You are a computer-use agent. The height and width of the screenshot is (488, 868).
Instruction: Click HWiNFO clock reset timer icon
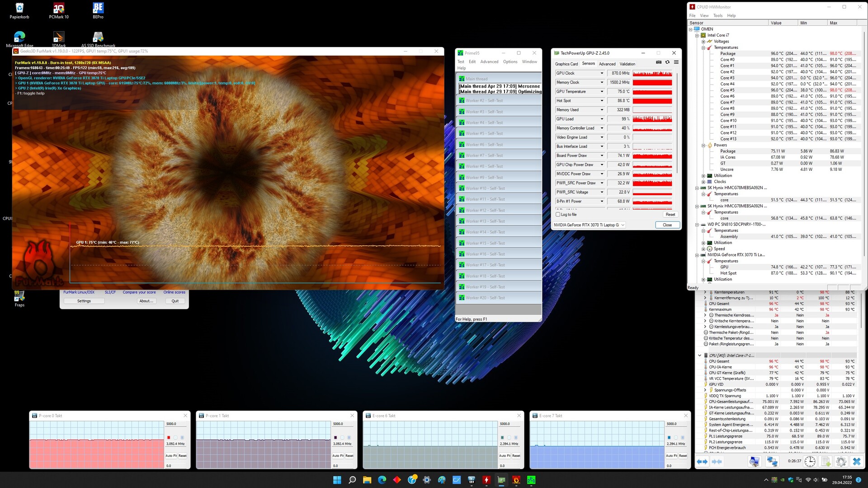pos(810,461)
